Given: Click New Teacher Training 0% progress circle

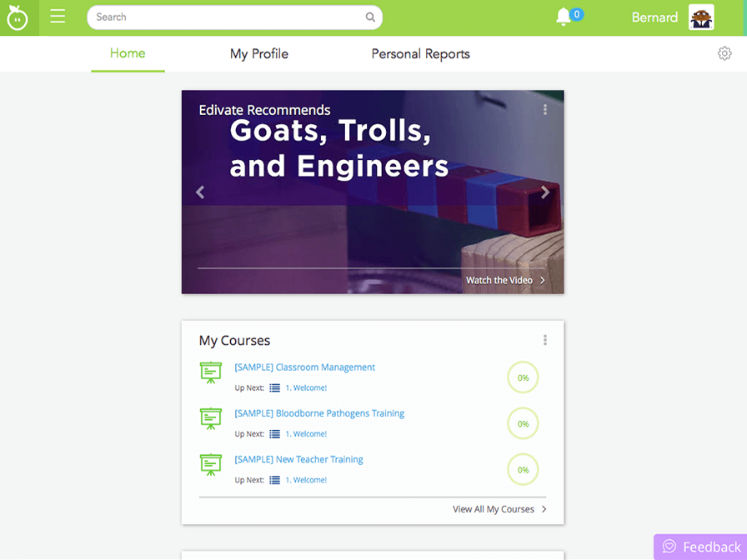Looking at the screenshot, I should pos(523,470).
